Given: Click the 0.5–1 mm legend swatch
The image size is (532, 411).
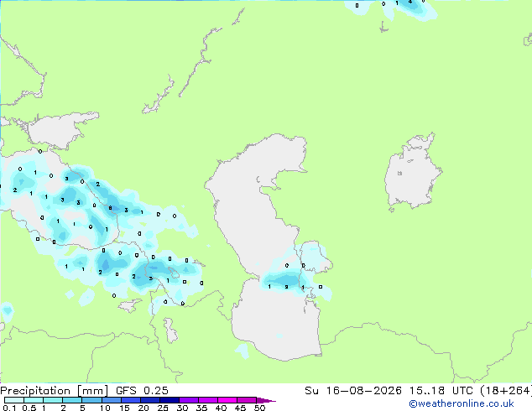Looking at the screenshot, I should [x=34, y=400].
